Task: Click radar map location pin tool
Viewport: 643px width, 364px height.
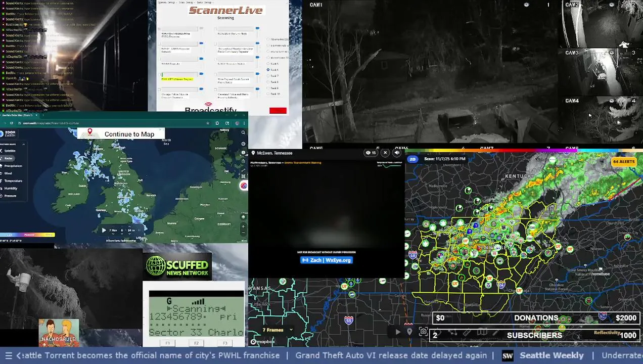Action: coord(409,332)
